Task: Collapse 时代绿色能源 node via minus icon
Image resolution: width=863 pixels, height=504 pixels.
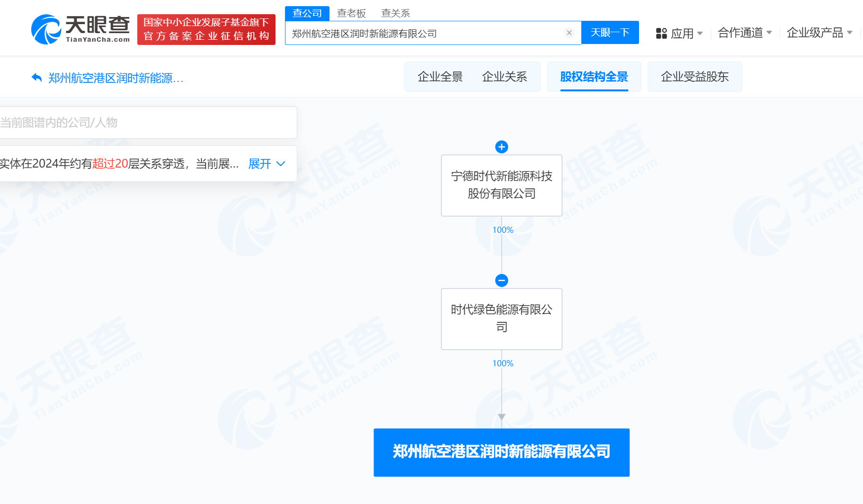Action: 501,280
